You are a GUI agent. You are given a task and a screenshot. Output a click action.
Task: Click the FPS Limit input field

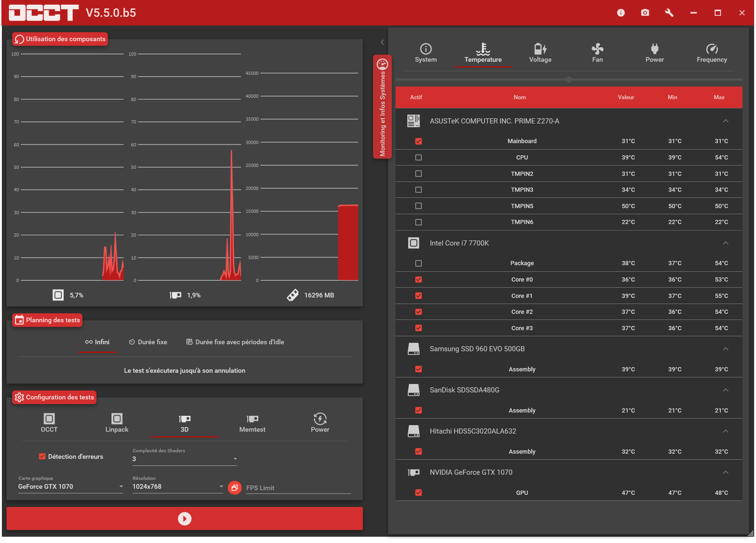tap(298, 488)
